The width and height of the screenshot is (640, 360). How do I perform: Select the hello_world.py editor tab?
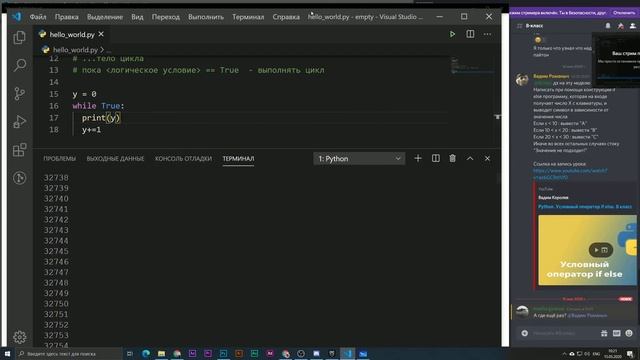(72, 35)
